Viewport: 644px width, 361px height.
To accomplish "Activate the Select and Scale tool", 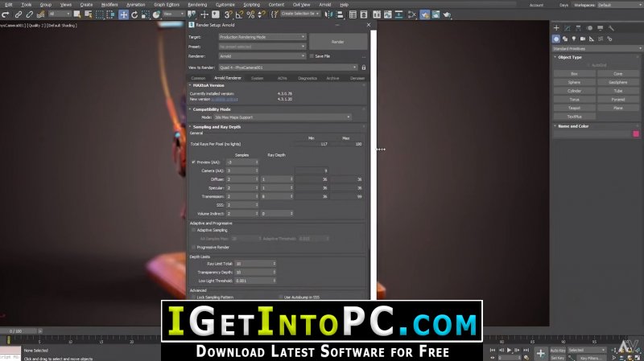I will pos(146,14).
